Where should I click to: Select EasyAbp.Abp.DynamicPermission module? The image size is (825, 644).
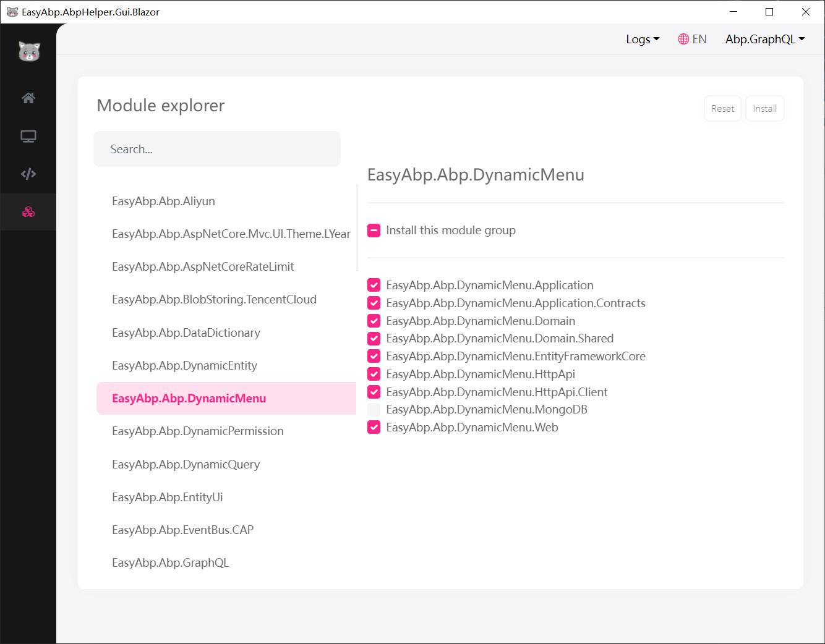pos(226,431)
